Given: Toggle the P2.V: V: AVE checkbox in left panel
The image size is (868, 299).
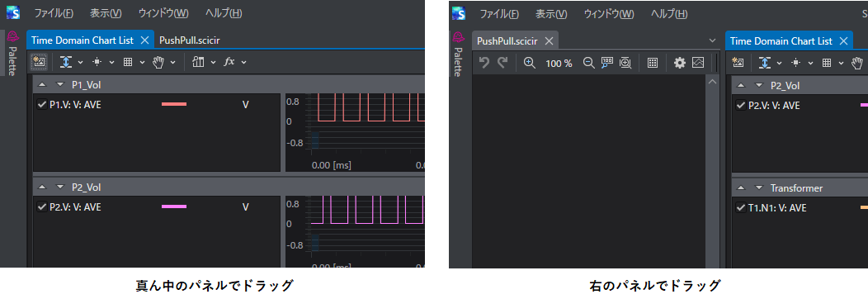Looking at the screenshot, I should [41, 206].
